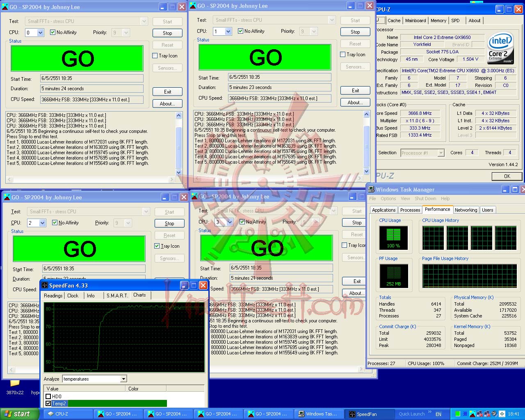This screenshot has width=525, height=420.
Task: Switch to the CPU-Z taskbar button
Action: [68, 414]
